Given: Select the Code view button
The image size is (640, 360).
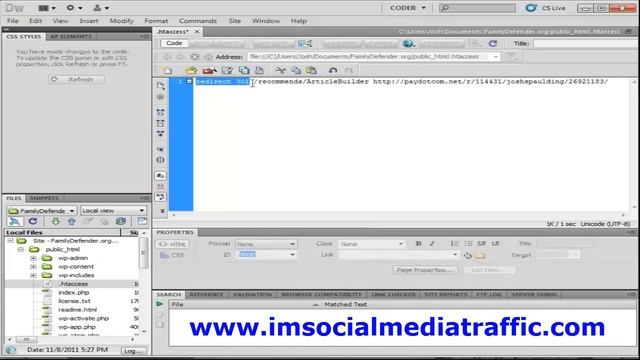Looking at the screenshot, I should tap(174, 43).
